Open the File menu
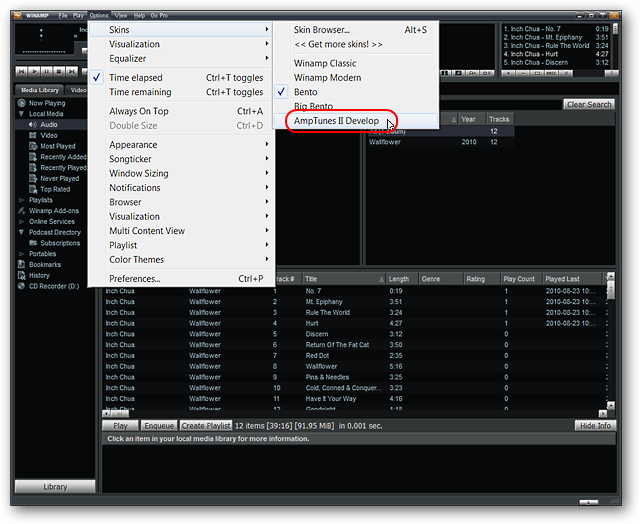The width and height of the screenshot is (640, 524). point(62,16)
